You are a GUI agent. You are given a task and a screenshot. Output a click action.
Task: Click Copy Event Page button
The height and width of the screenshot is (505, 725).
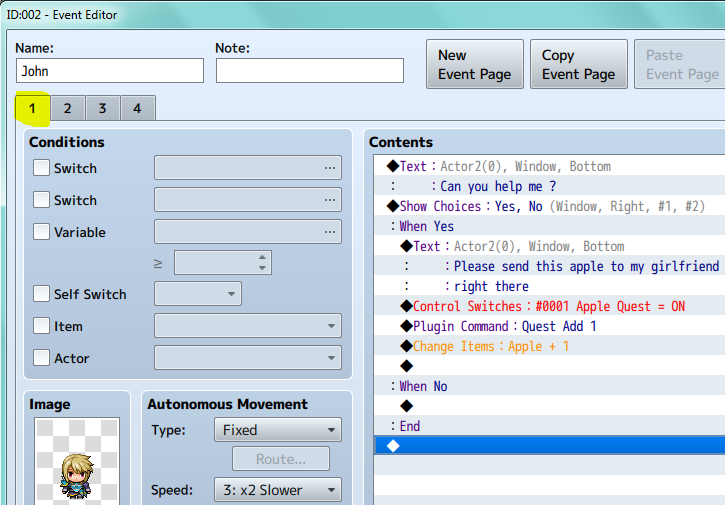[578, 64]
